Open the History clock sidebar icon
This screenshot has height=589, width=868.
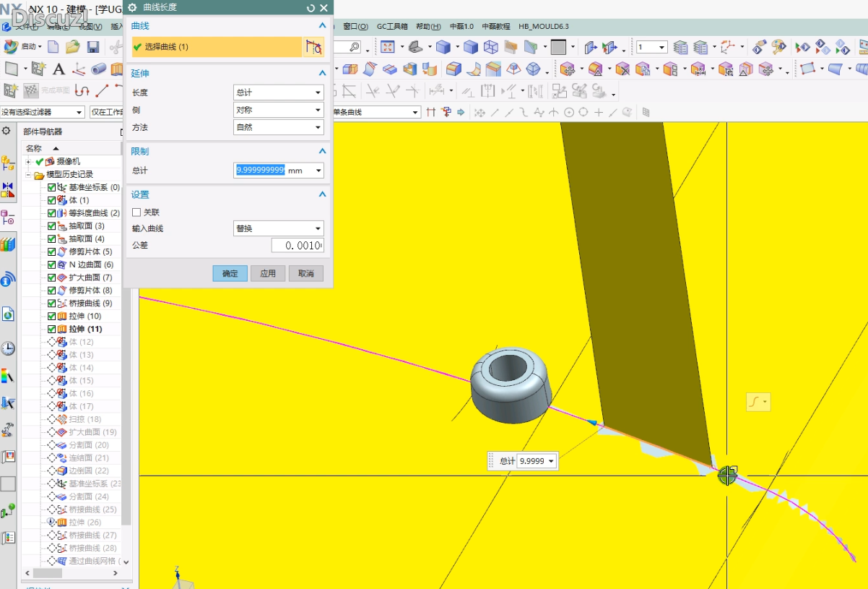coord(8,348)
